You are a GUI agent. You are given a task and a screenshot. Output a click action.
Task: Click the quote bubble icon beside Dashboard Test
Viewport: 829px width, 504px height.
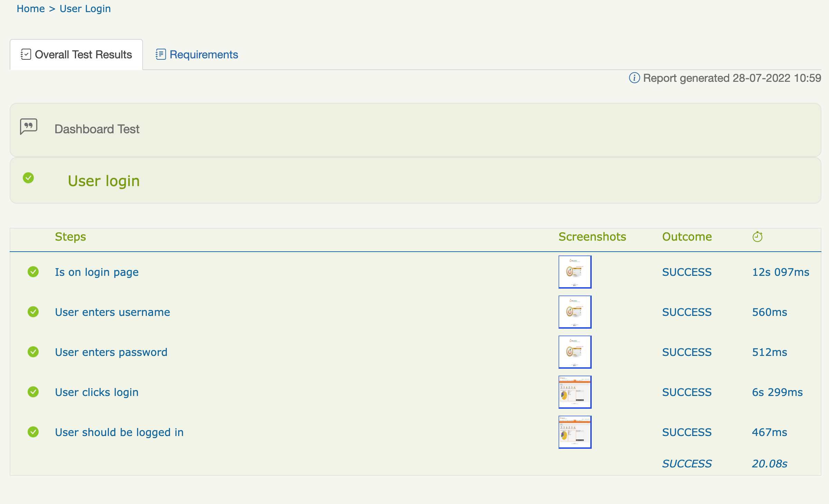29,127
